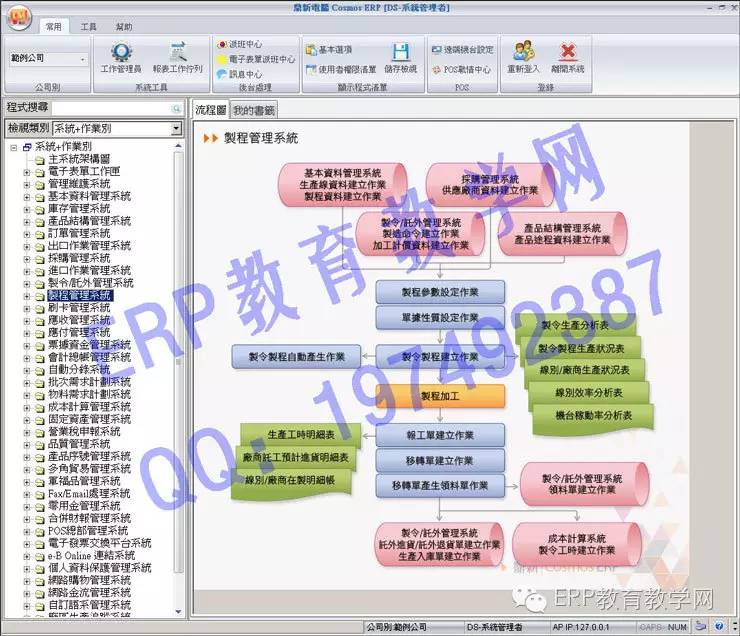Open POS戰情中心 in the POS group
Viewport: 740px width, 636px height.
coord(461,70)
